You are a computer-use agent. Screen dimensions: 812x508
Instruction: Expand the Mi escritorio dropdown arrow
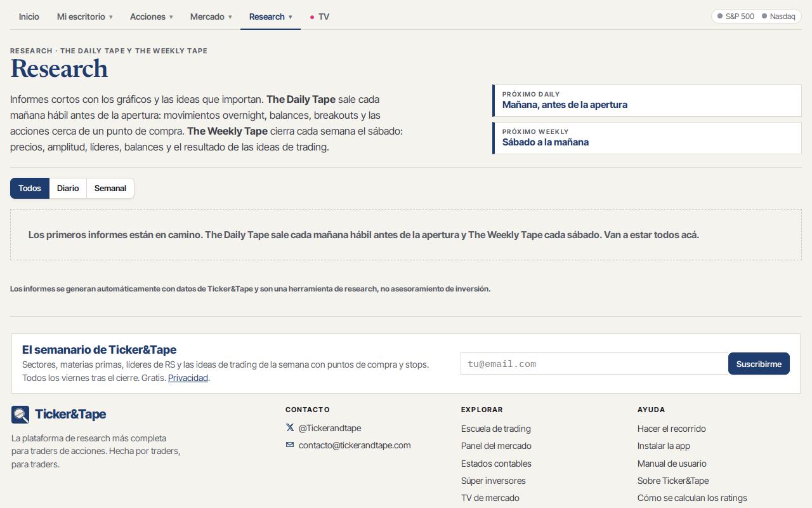click(x=111, y=17)
